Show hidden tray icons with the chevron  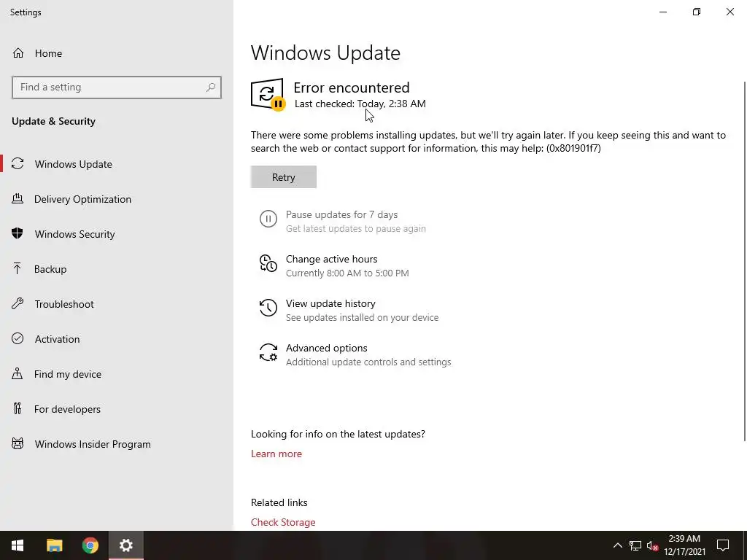(617, 545)
